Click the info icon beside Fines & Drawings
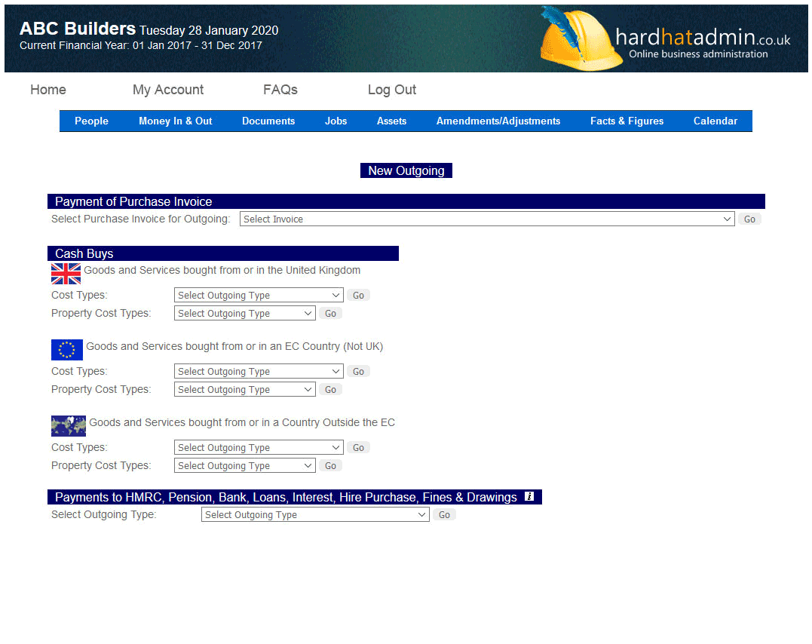812x644 pixels. 529,496
